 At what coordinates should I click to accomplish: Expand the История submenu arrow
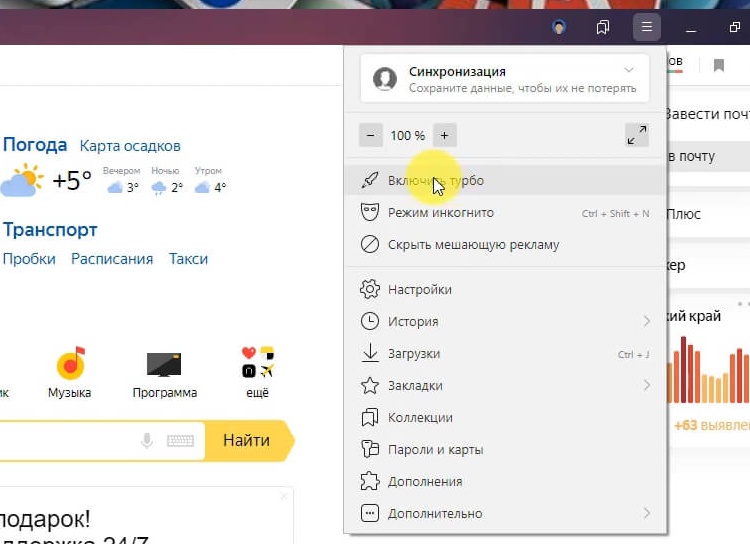pos(647,321)
